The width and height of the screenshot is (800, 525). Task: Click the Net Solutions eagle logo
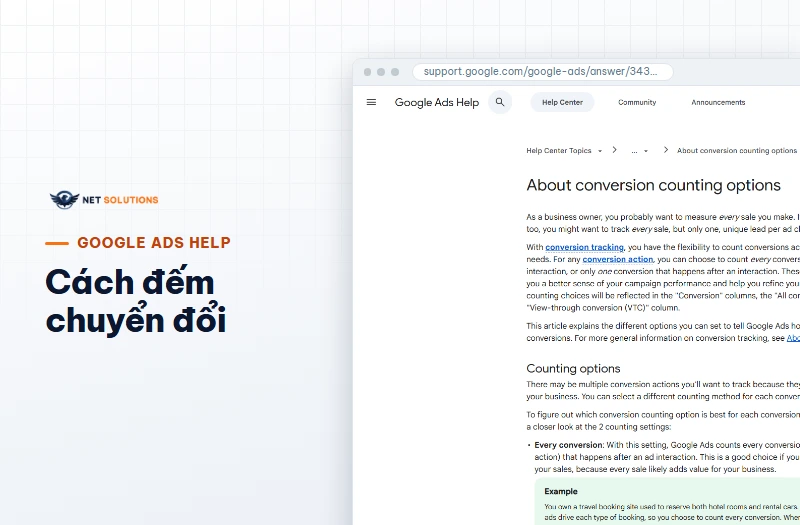[x=64, y=199]
